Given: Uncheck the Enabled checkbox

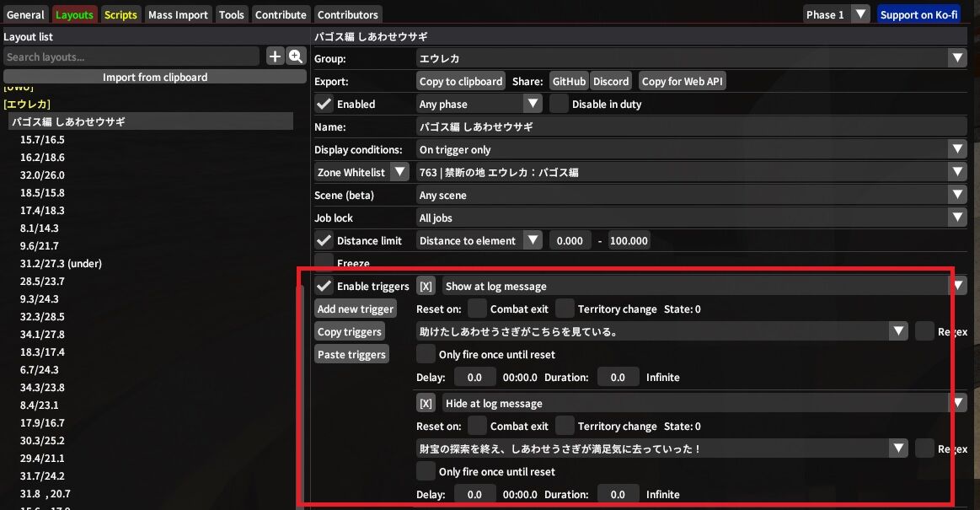Looking at the screenshot, I should pos(324,104).
